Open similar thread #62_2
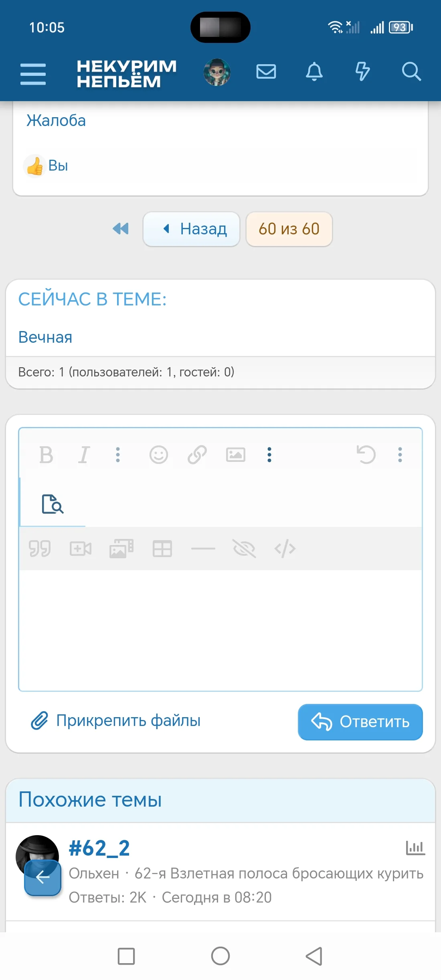441x980 pixels. point(99,848)
